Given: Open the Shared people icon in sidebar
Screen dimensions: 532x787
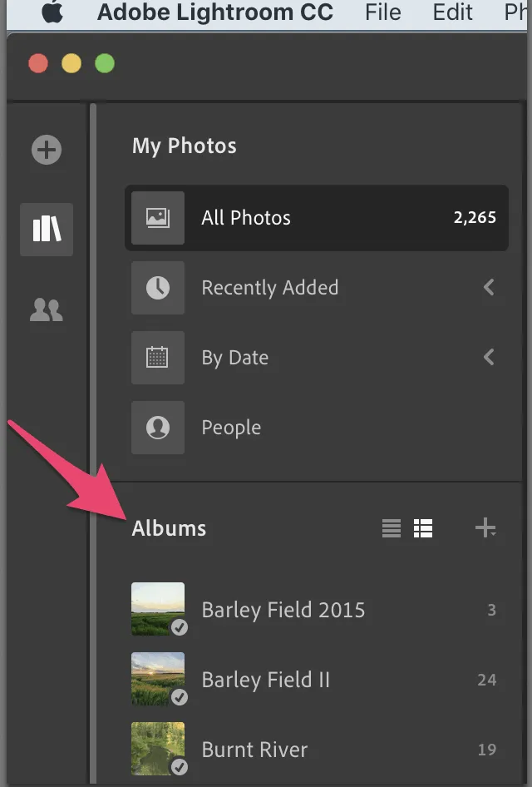Looking at the screenshot, I should [46, 309].
